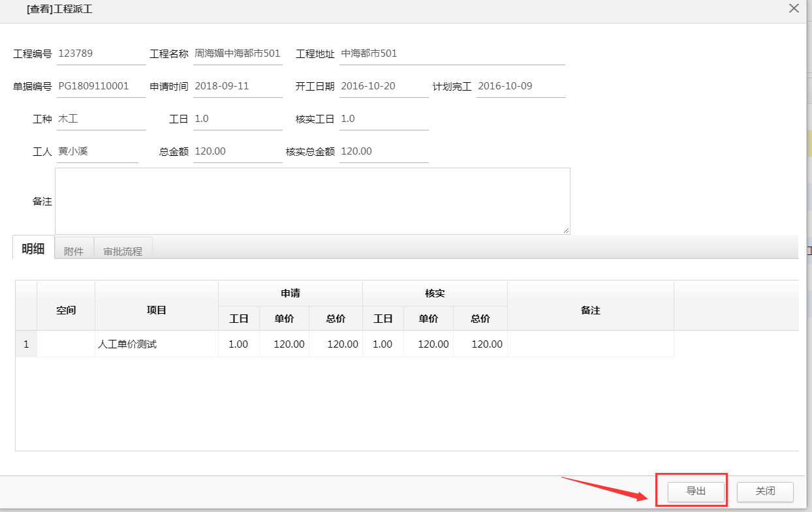Click the 申请时间 date field
The height and width of the screenshot is (512, 812).
238,86
